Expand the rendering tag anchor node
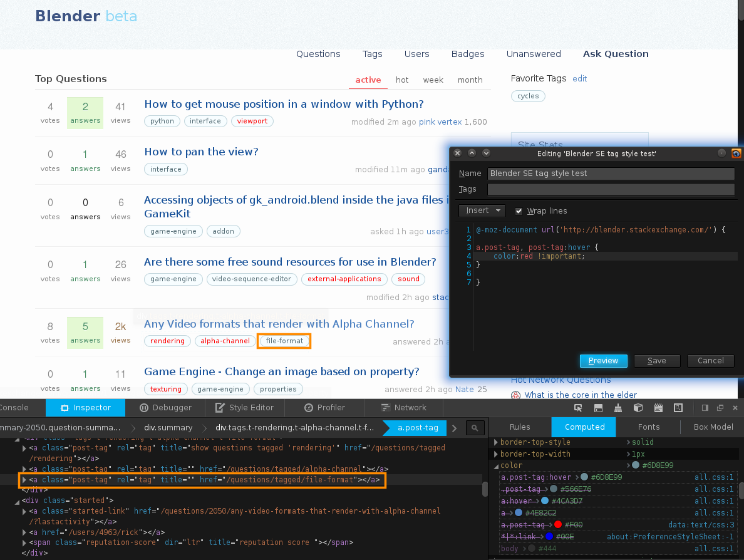 (x=24, y=447)
